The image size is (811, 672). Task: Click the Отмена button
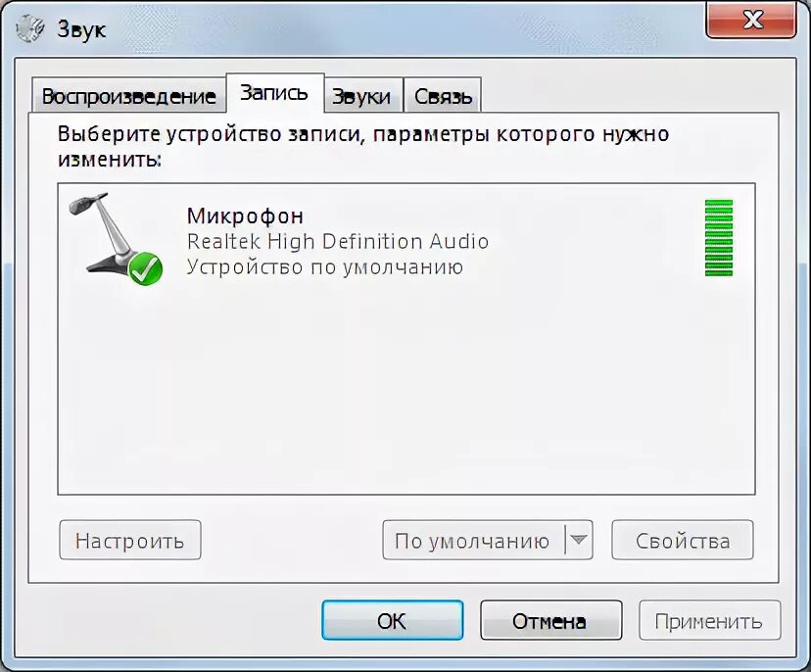coord(550,620)
